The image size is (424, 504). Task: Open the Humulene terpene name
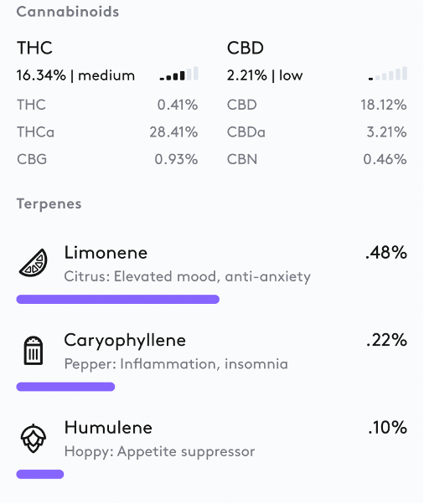[108, 428]
